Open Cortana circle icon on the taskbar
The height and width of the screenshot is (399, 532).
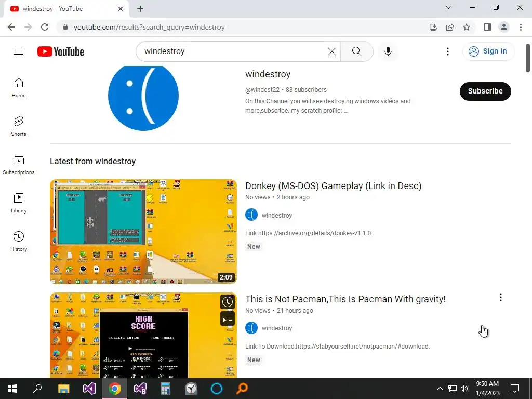(x=217, y=389)
